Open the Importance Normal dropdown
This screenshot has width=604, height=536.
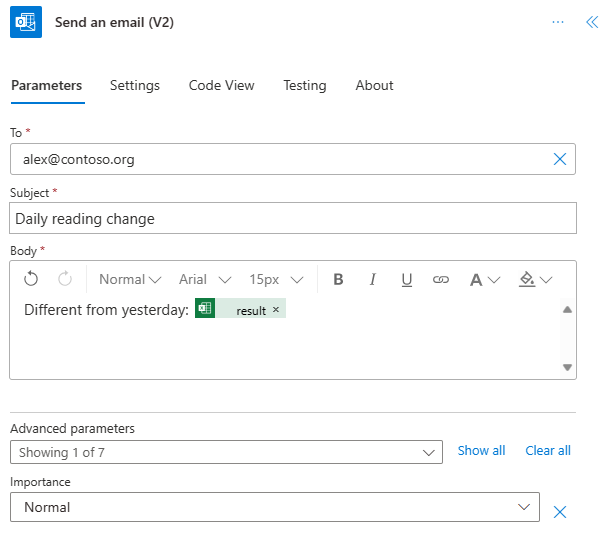pos(275,507)
